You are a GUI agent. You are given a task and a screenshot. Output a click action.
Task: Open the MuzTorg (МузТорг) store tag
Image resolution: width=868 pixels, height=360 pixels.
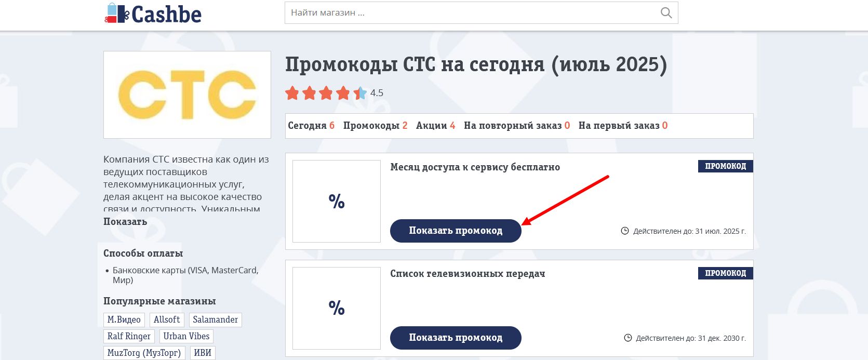point(144,353)
